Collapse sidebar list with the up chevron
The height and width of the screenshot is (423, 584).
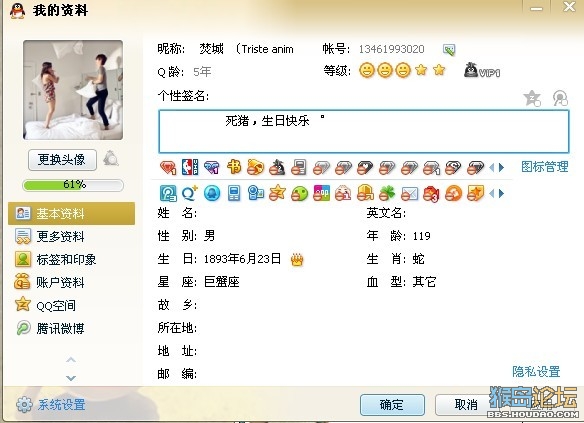71,360
